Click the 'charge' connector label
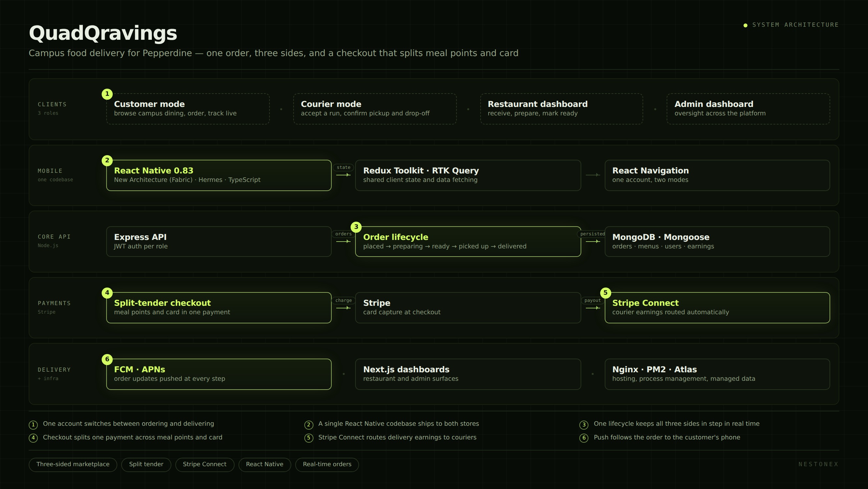The width and height of the screenshot is (868, 489). pyautogui.click(x=343, y=300)
